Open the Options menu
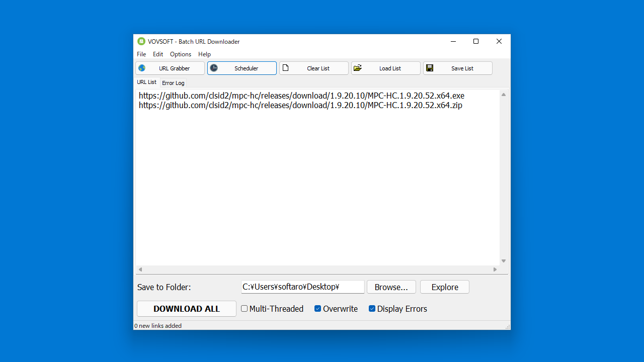Screen dimensions: 644x362 tap(181, 54)
